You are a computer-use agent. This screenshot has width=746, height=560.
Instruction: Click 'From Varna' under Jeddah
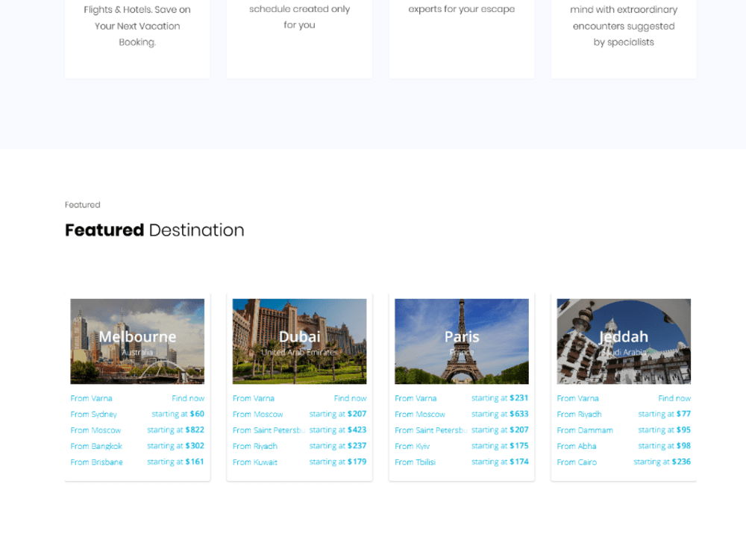(x=578, y=398)
